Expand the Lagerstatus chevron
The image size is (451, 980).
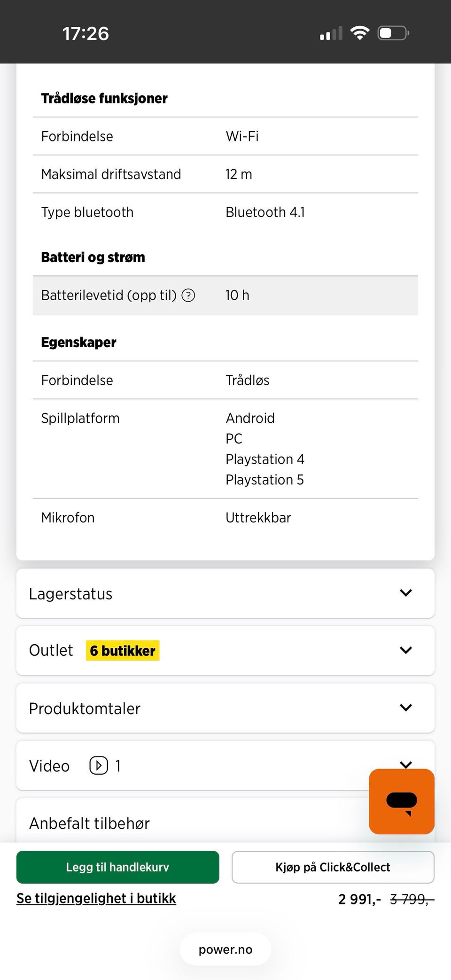(x=405, y=593)
